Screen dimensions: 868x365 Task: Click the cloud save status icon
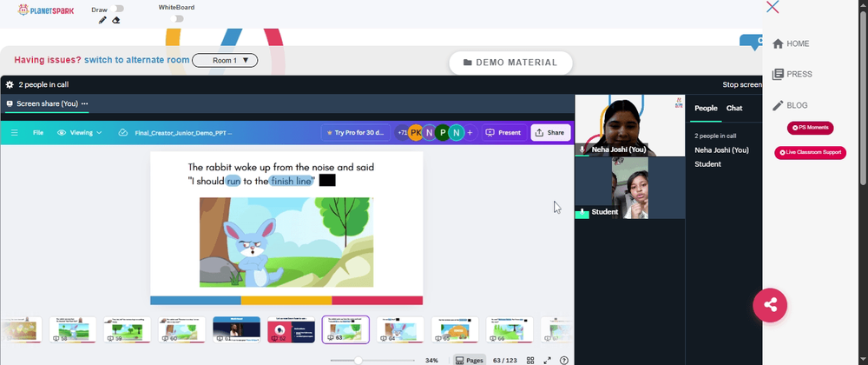click(123, 133)
